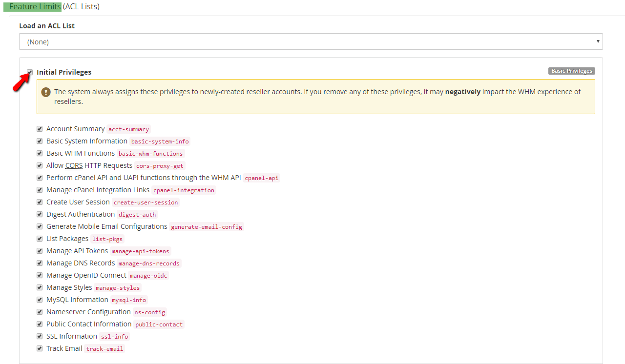Toggle Public Contact Information checkbox
Viewport: 625px width, 364px height.
click(x=40, y=324)
